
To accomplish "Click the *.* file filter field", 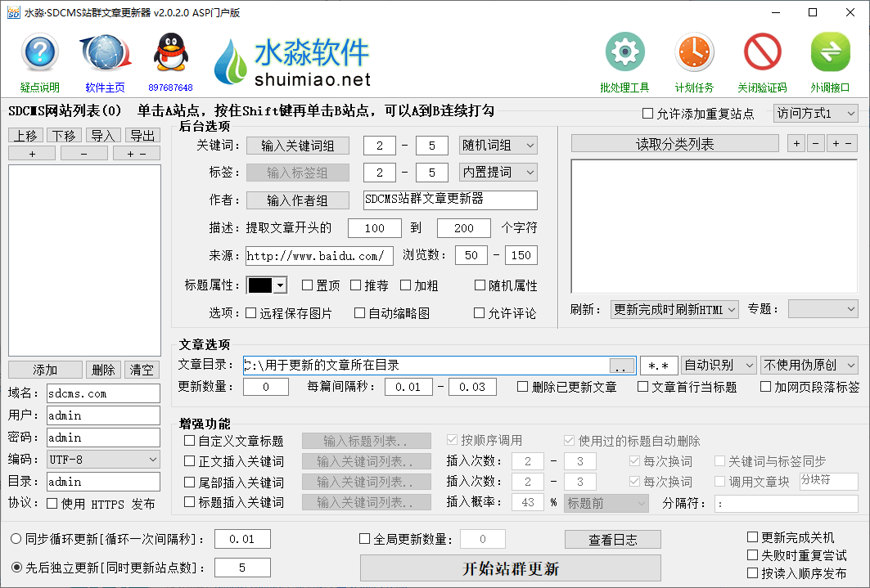I will click(659, 366).
